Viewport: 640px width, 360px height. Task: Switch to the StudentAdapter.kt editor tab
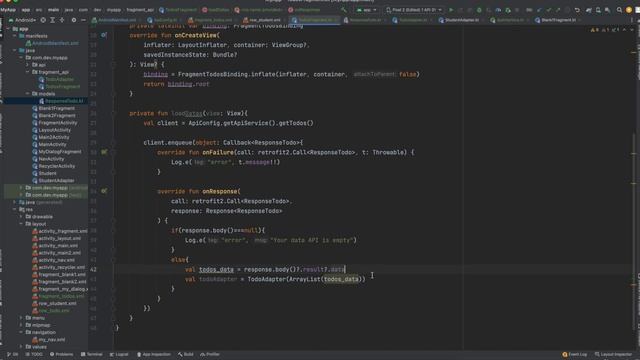click(x=461, y=20)
